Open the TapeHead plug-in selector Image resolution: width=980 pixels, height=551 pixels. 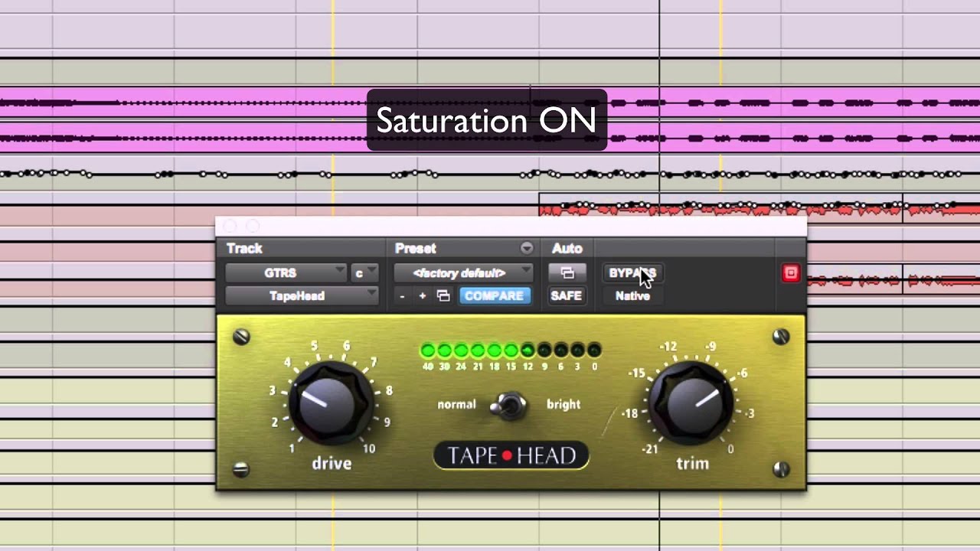(302, 296)
